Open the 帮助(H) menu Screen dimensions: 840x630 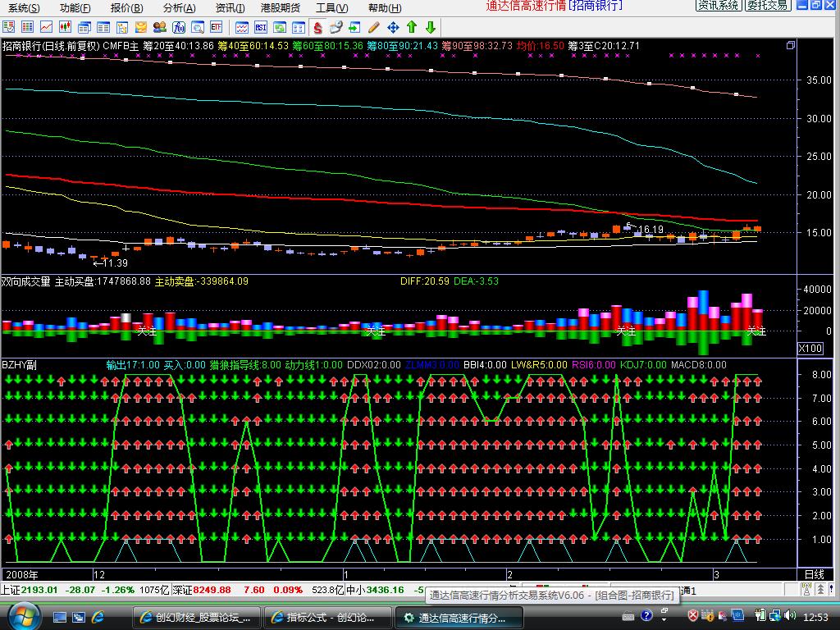point(384,7)
